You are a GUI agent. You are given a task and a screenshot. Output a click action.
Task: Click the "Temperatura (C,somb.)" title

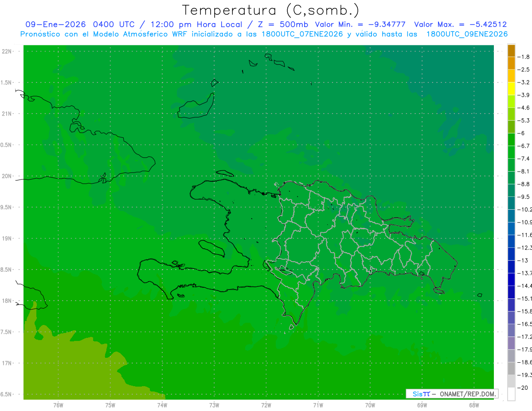(x=270, y=10)
